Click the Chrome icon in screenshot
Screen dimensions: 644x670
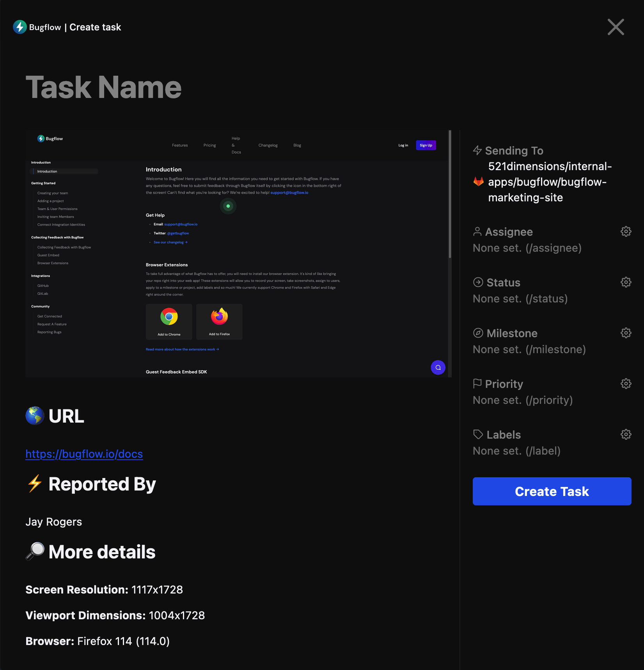tap(169, 317)
